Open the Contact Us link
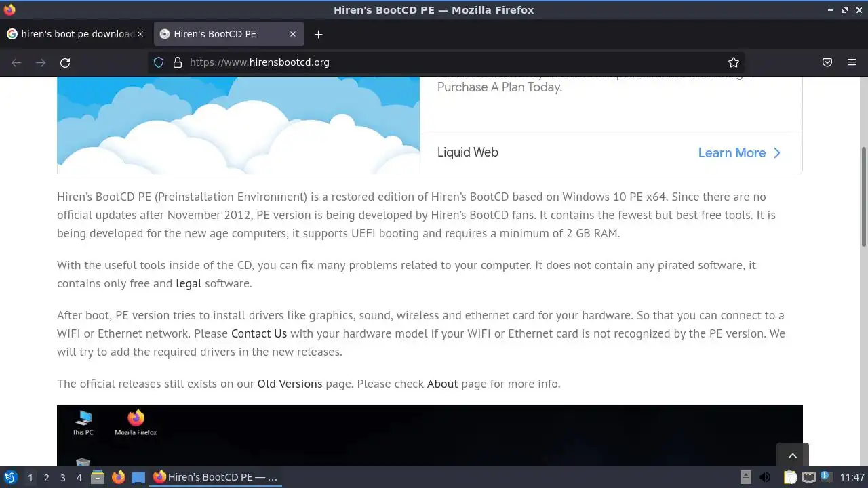 [259, 333]
